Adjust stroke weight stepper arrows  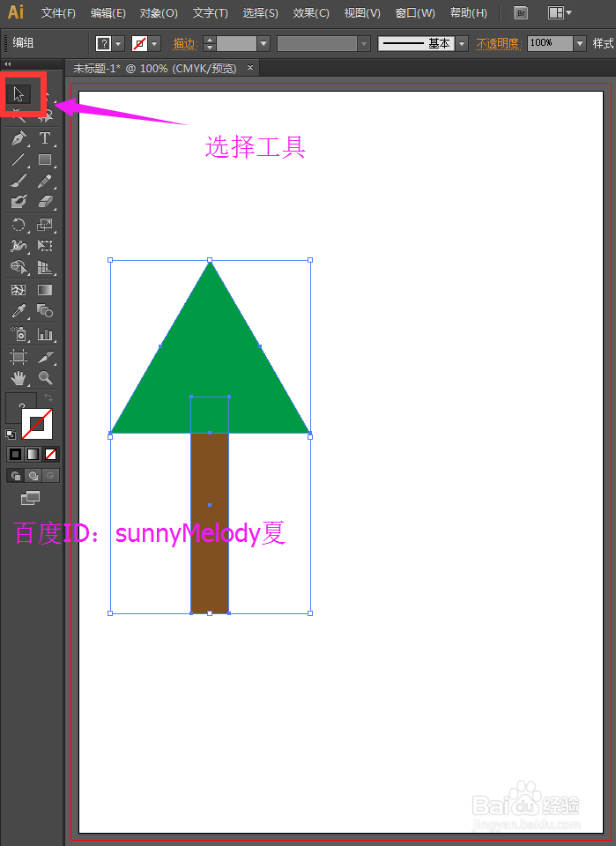point(210,44)
